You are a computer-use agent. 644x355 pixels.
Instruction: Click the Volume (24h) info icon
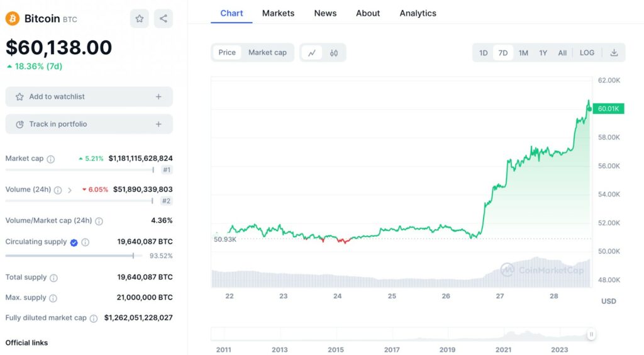pyautogui.click(x=58, y=190)
